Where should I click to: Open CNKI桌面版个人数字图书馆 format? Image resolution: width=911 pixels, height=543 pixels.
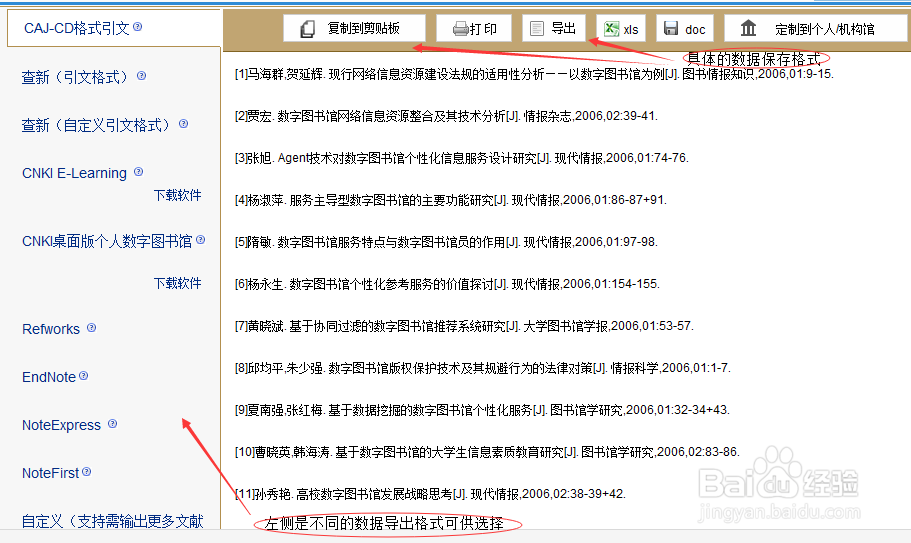[107, 241]
